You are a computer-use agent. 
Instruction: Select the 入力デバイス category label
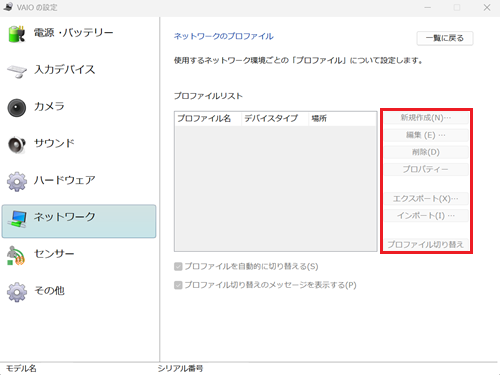coord(65,69)
